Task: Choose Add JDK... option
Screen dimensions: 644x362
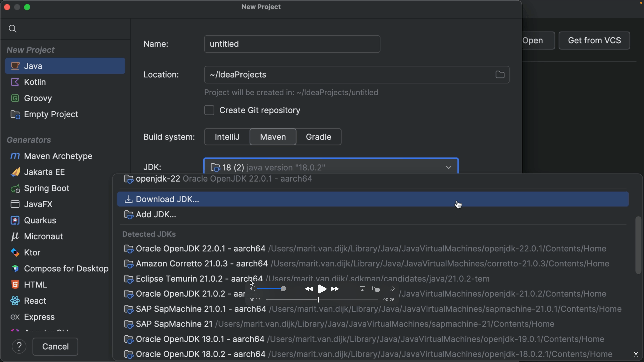Action: 373,214
